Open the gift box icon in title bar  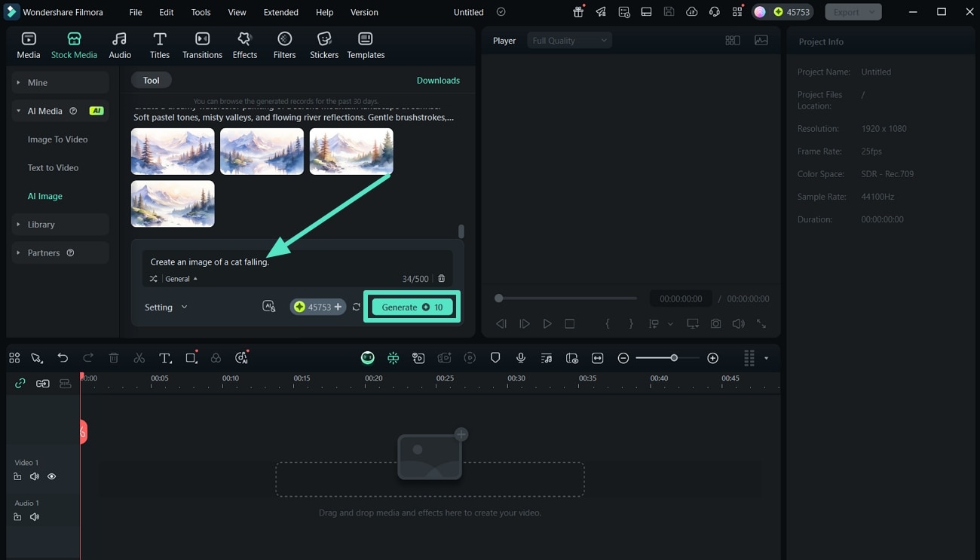click(x=578, y=12)
